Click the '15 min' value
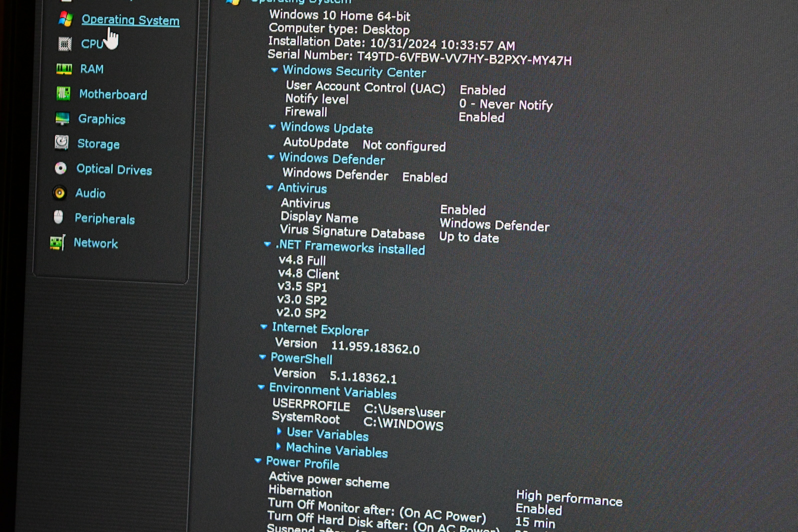 [535, 522]
